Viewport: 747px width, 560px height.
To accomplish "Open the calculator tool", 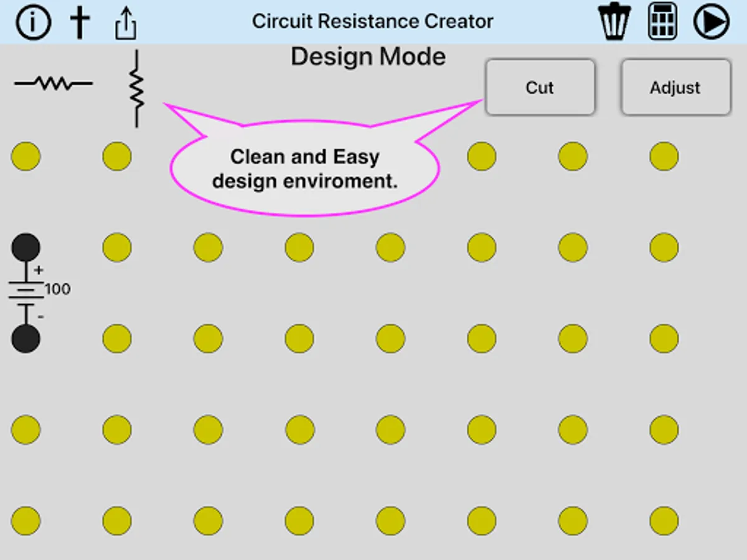I will tap(662, 21).
